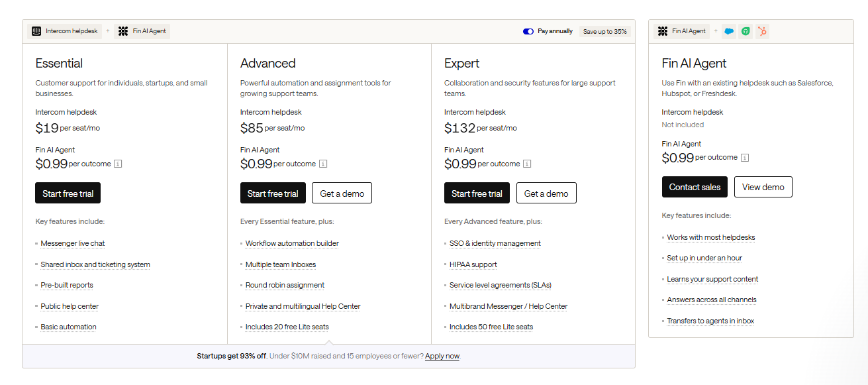
Task: Click the Essential plan heading
Action: click(x=59, y=64)
